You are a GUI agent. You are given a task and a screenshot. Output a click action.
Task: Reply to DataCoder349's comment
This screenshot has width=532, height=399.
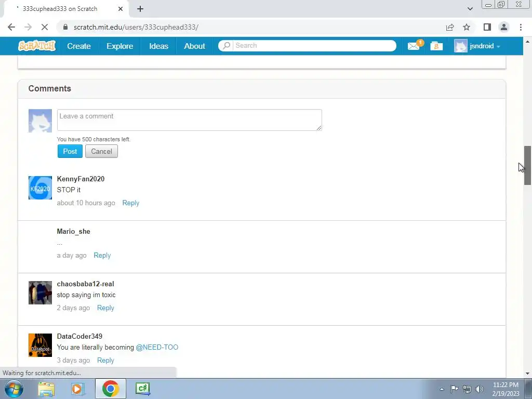[x=105, y=361]
